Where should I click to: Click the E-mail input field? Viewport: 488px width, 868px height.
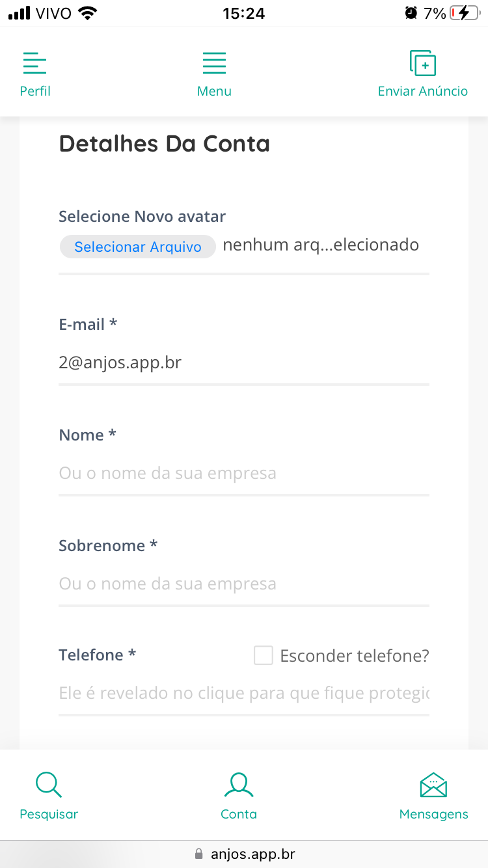[243, 362]
